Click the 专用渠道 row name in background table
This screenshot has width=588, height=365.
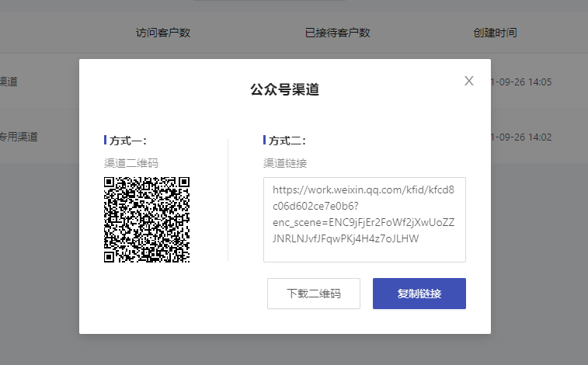click(x=19, y=137)
